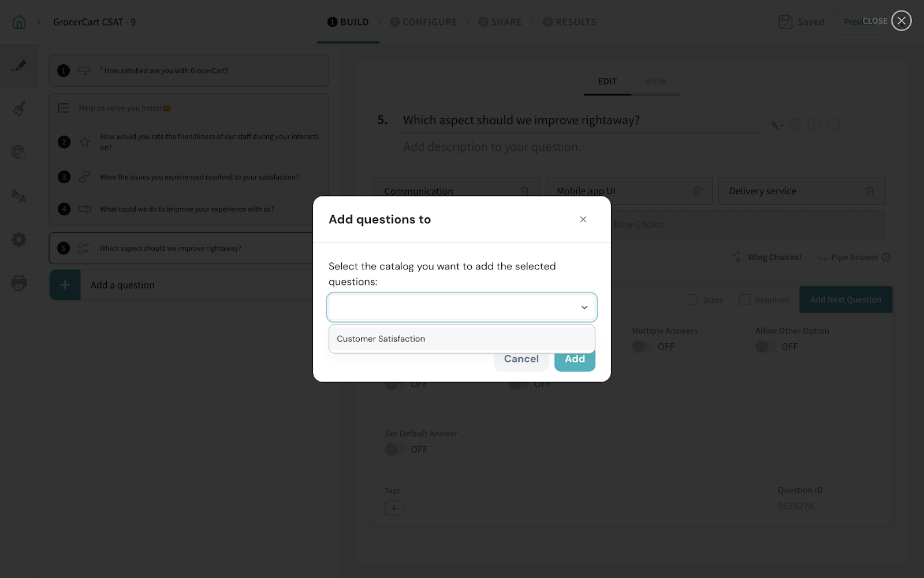This screenshot has width=924, height=578.
Task: Enable the Set Default Answer switch
Action: 394,450
